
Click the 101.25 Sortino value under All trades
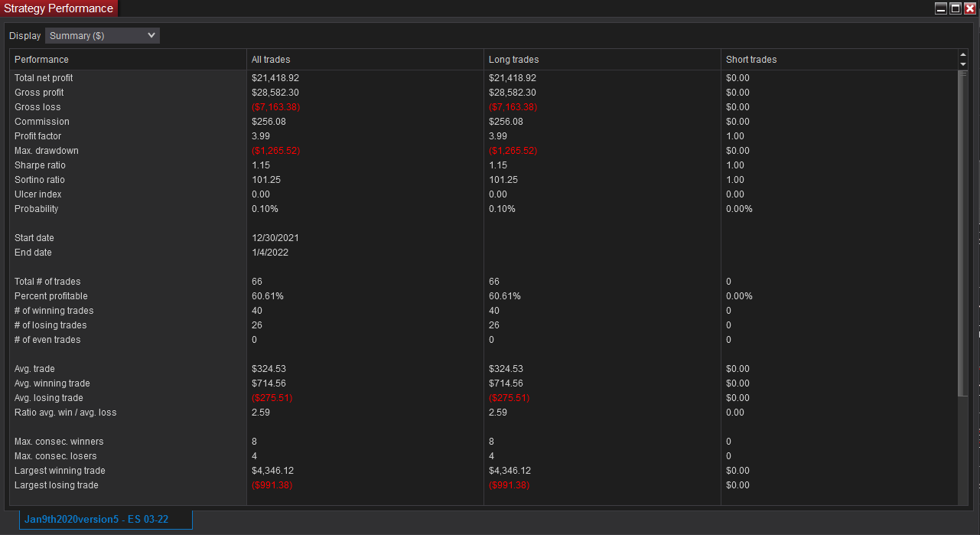(x=265, y=180)
